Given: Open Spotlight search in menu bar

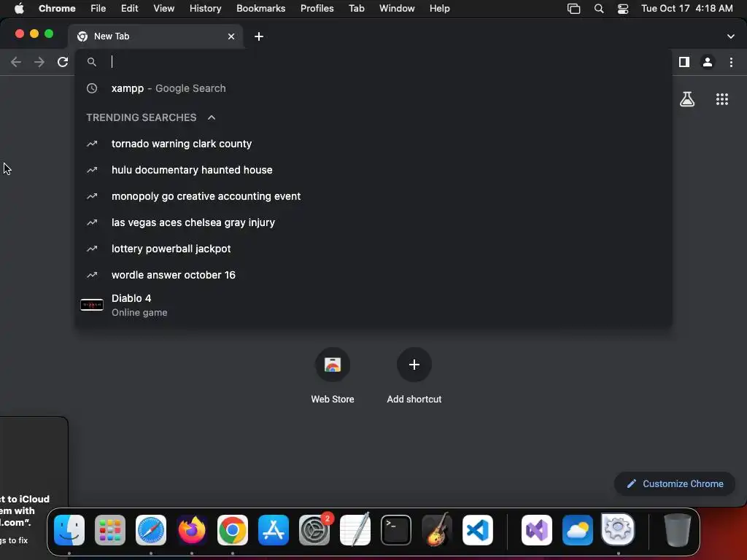Looking at the screenshot, I should tap(599, 9).
